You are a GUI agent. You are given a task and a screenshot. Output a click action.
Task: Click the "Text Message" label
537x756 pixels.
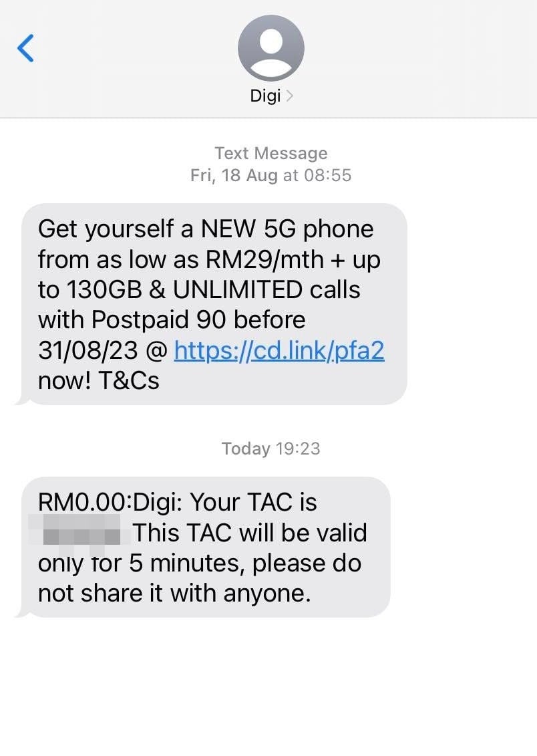(x=271, y=153)
